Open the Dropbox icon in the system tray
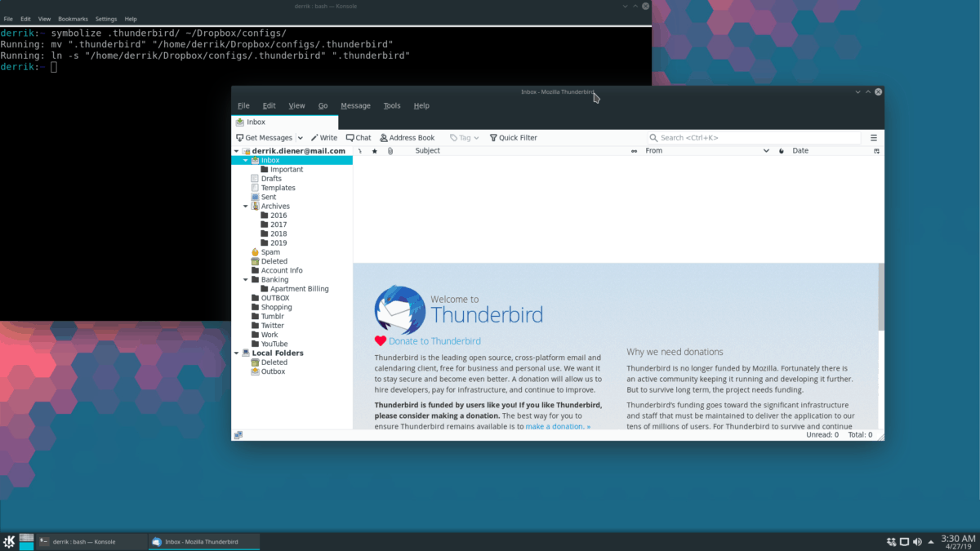 click(x=891, y=541)
